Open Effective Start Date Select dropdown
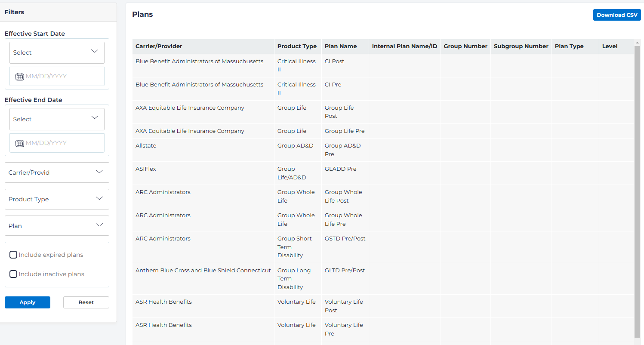The width and height of the screenshot is (644, 345). (x=57, y=52)
